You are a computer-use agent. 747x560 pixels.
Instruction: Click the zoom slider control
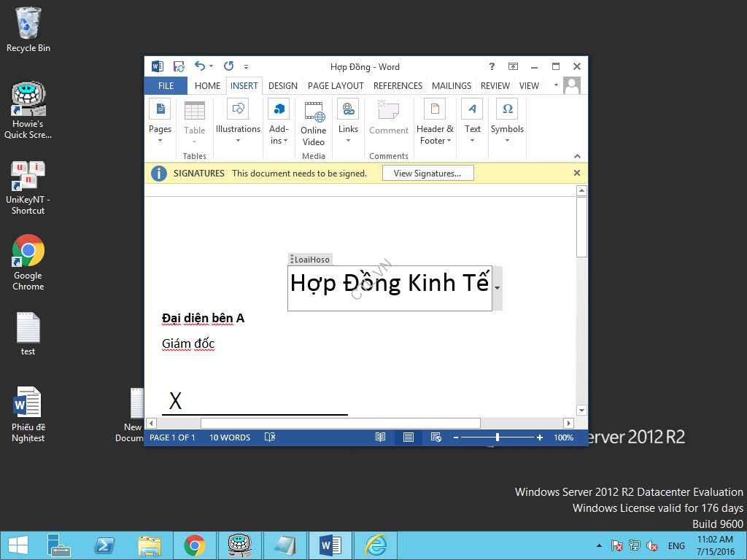(497, 437)
